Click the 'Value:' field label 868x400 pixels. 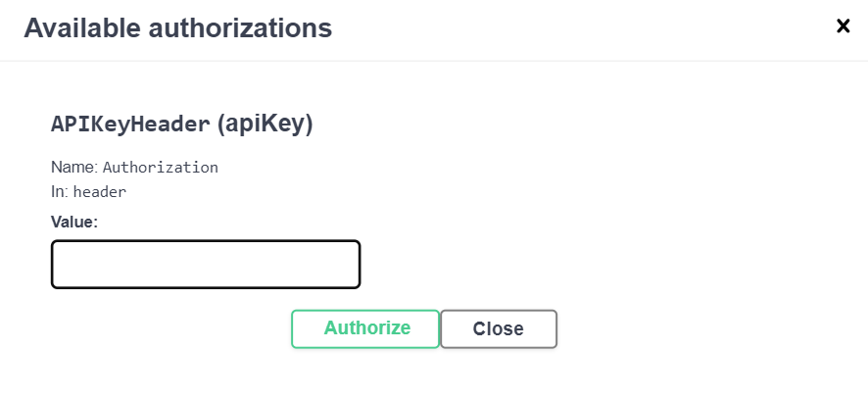(x=75, y=223)
